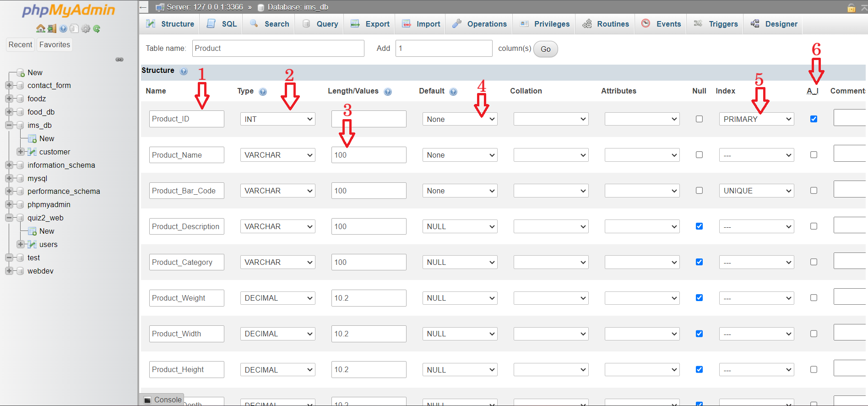Viewport: 868px width, 406px height.
Task: Switch to the SQL tab
Action: coord(222,24)
